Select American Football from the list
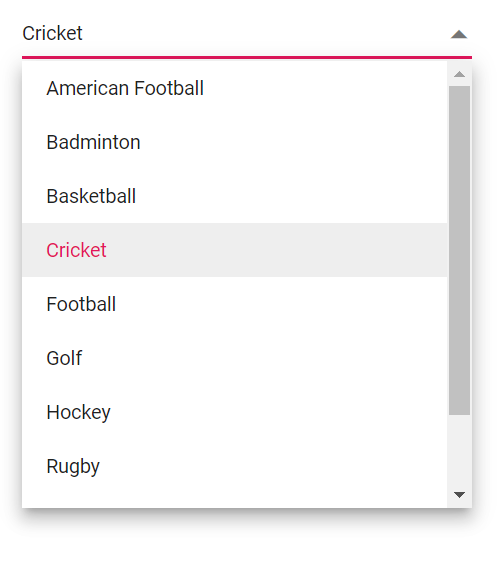 (x=125, y=88)
